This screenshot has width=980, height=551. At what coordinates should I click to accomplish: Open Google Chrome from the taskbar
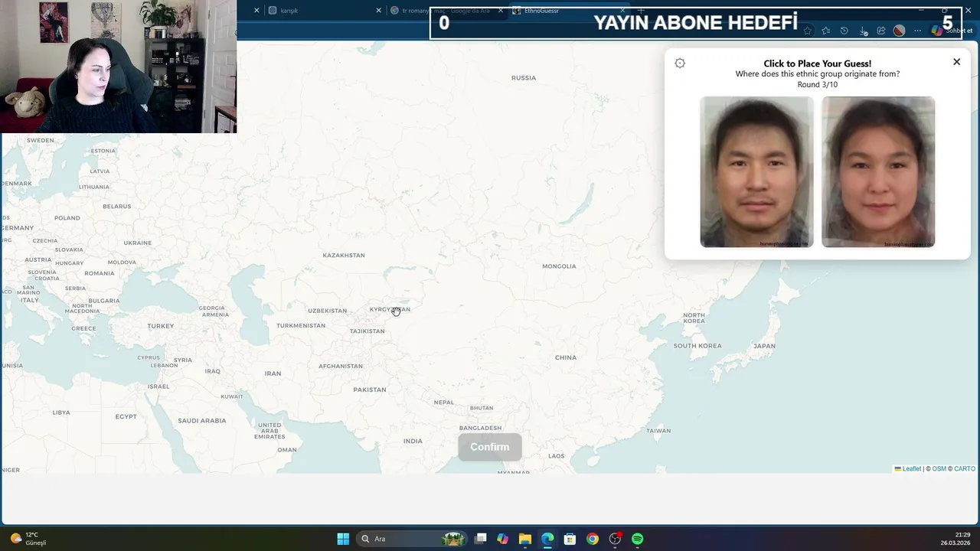593,539
